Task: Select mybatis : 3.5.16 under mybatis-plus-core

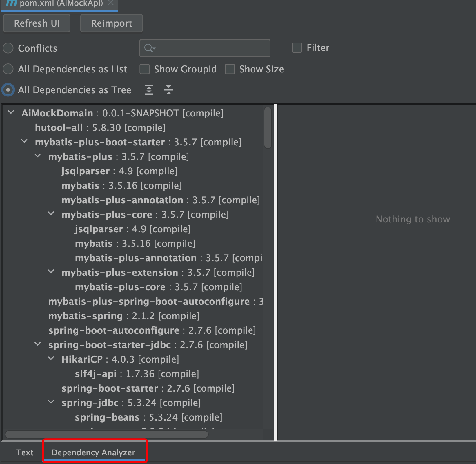Action: coord(135,244)
